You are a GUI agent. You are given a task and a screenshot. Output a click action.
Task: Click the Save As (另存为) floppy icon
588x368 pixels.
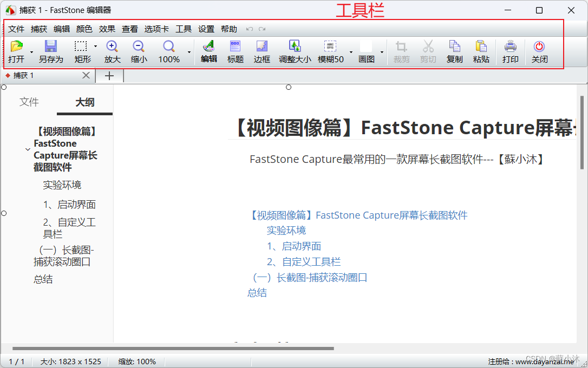51,47
